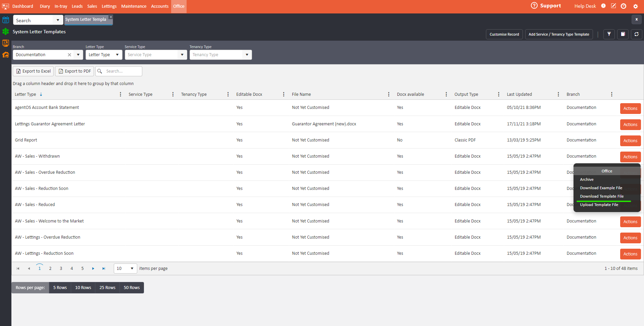Select Download Template File from context menu

coord(602,196)
